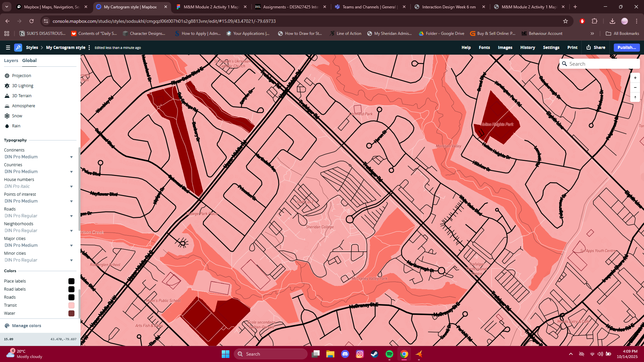
Task: Expand the Minor cities font dropdown
Action: pyautogui.click(x=71, y=260)
